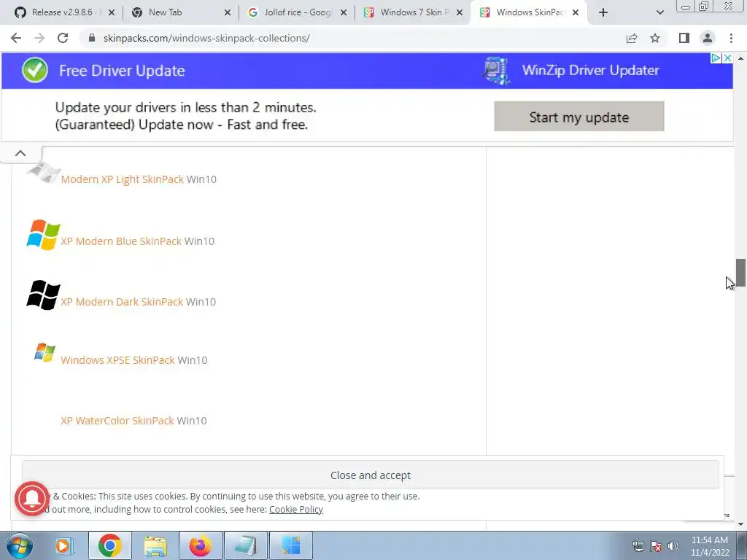Open Windows Media Player from the taskbar
Screen dimensions: 747x560
63,545
